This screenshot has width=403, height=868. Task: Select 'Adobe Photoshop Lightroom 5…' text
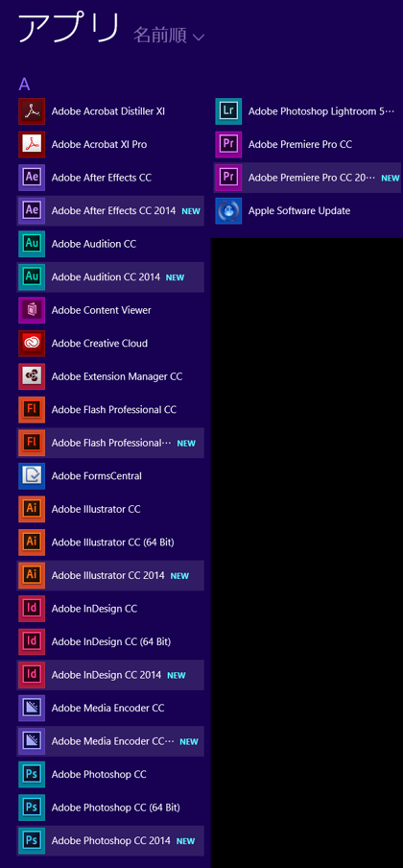(321, 111)
